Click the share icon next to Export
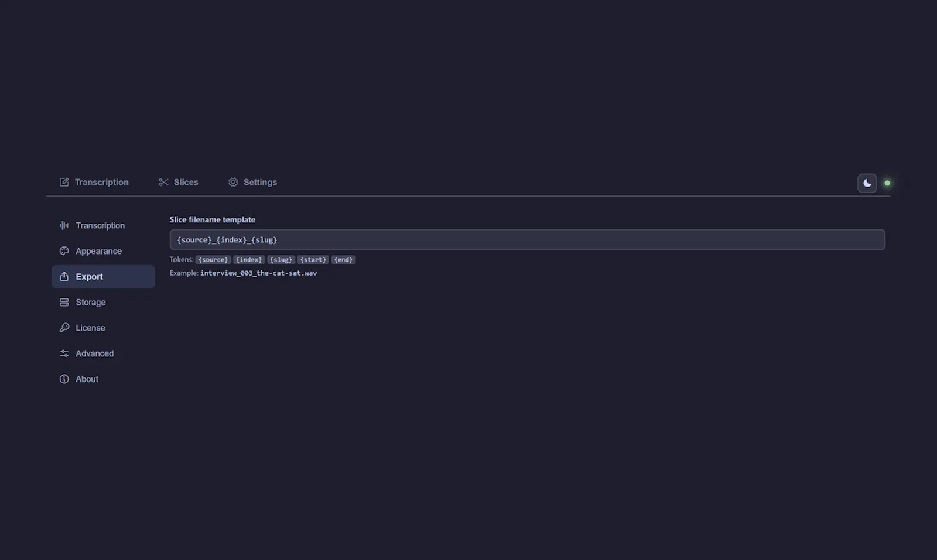 pyautogui.click(x=64, y=277)
